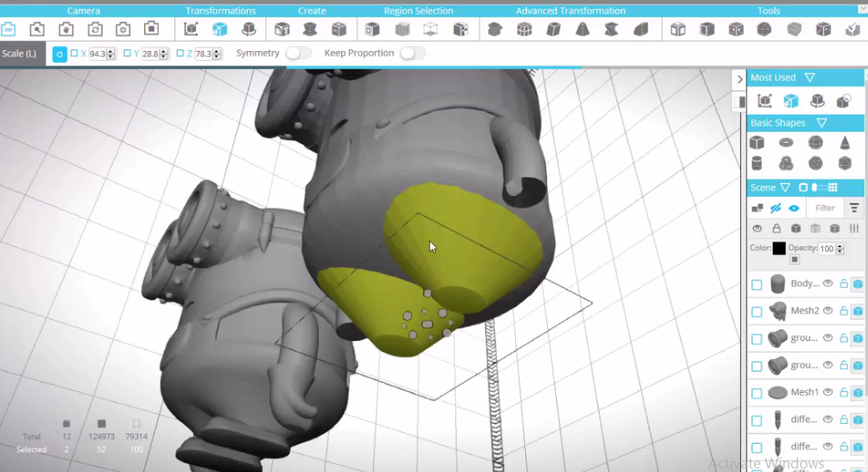
Task: Add a Torus Knot from Basic Shapes
Action: point(786,163)
